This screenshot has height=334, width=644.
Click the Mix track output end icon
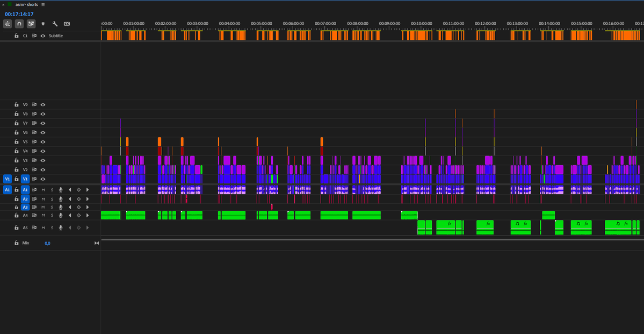(x=97, y=243)
